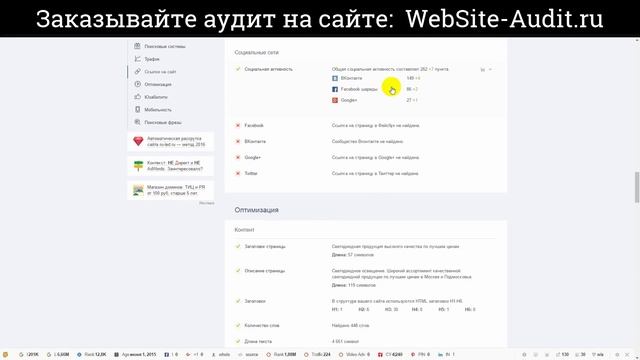The image size is (640, 360).
Task: Click the Traffic 224 toolbar item
Action: 318,355
